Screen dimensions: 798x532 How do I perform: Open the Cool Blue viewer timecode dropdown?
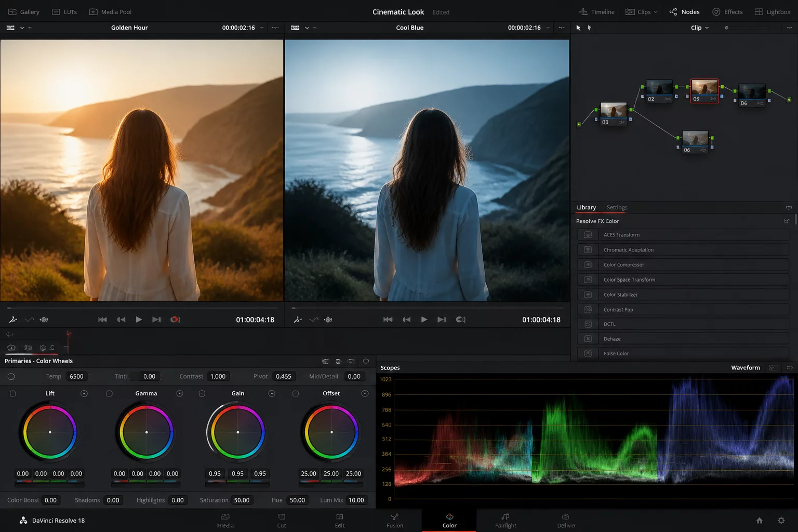[x=548, y=28]
